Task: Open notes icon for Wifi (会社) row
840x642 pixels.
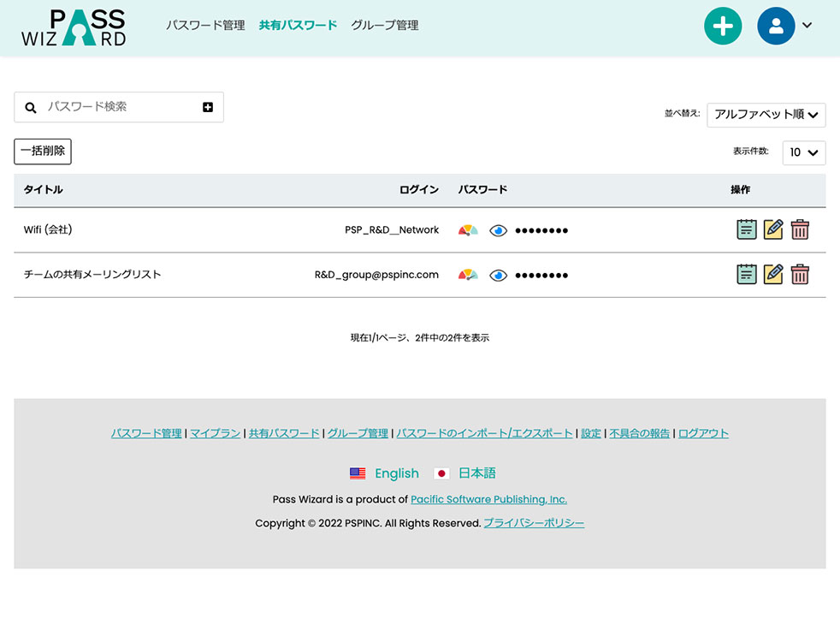Action: (746, 229)
